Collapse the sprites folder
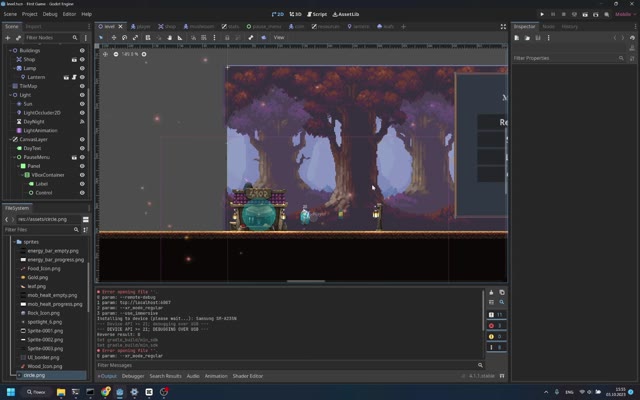This screenshot has height=400, width=640. [14, 242]
